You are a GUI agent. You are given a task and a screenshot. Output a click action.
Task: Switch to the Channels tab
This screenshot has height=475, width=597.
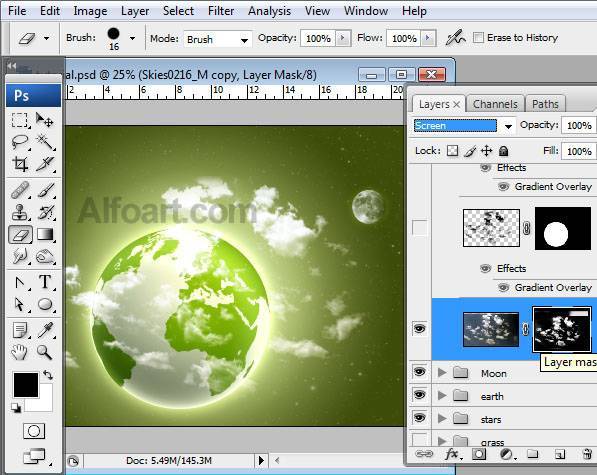pos(495,104)
